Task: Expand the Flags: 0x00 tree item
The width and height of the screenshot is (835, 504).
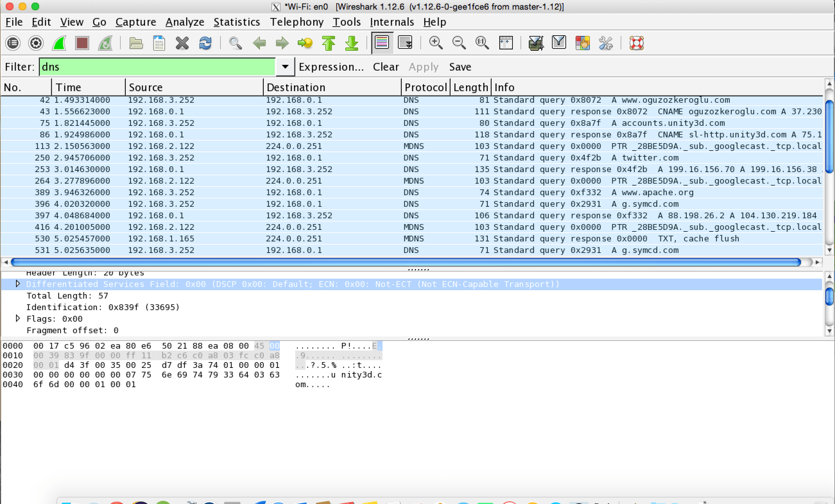Action: (x=18, y=318)
